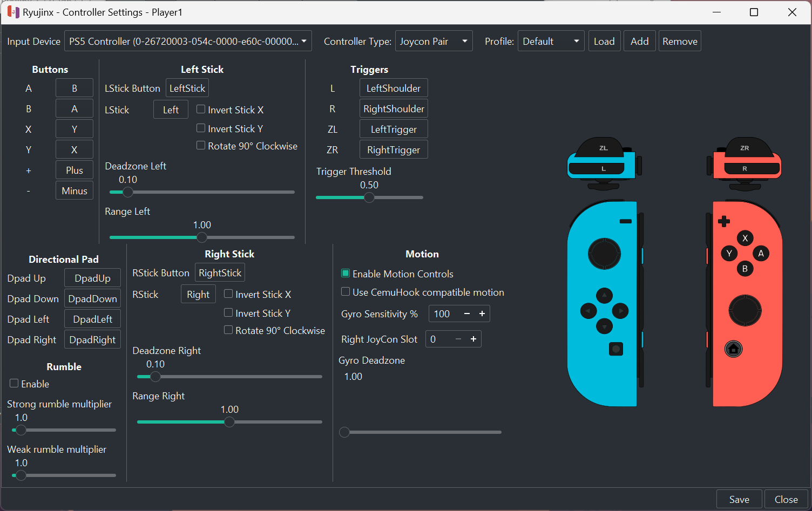Rebind Dpad Up mapping
This screenshot has height=511, width=812.
[x=92, y=278]
